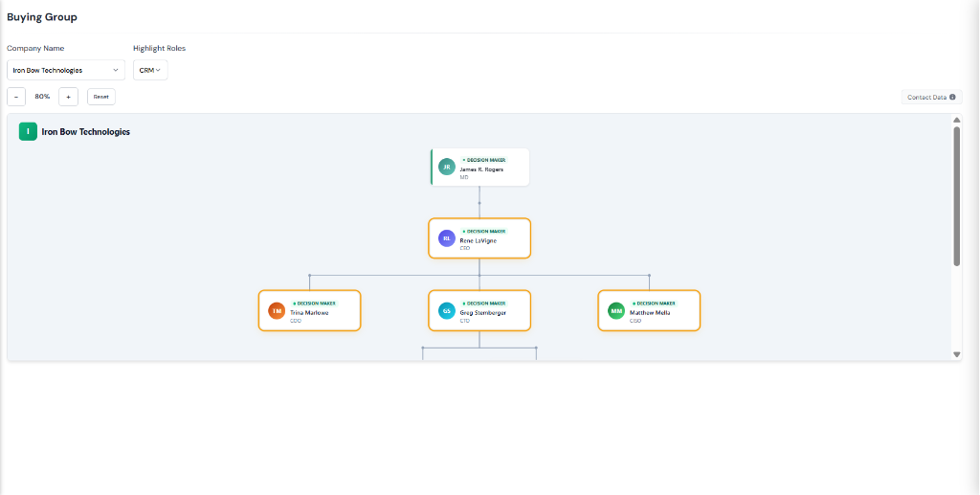Click the JR avatar for James R. Rogers

[x=446, y=167]
